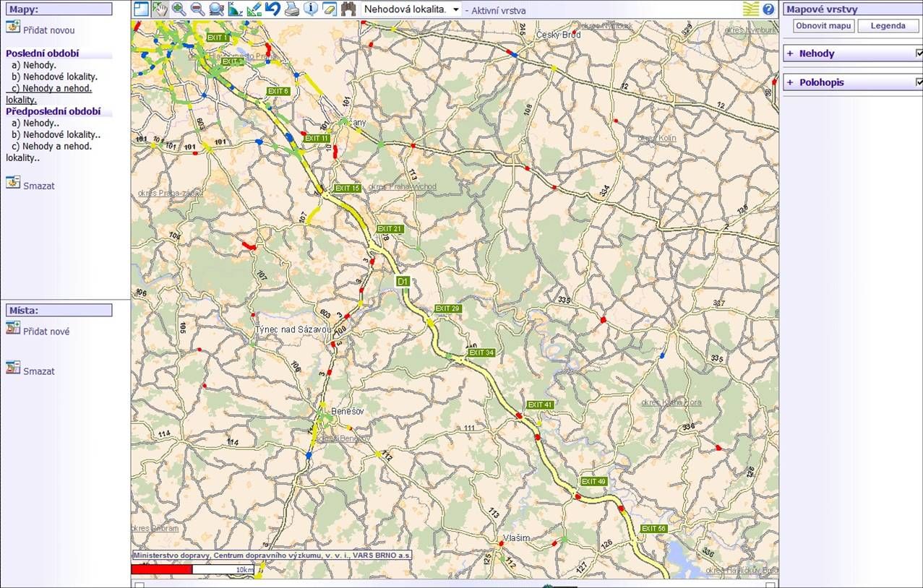Toggle the Nehody layer checkbox
The width and height of the screenshot is (923, 588).
(919, 53)
